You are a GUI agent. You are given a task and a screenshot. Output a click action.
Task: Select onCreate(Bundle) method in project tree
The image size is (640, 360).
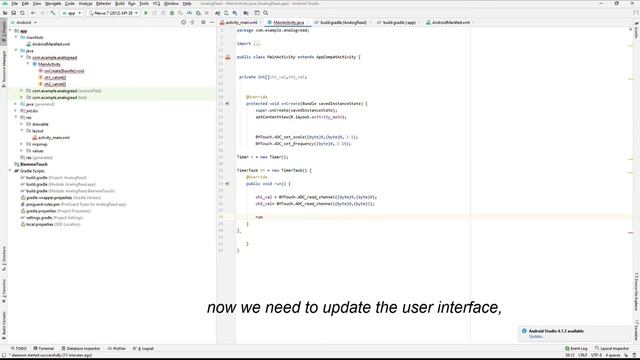click(x=64, y=71)
